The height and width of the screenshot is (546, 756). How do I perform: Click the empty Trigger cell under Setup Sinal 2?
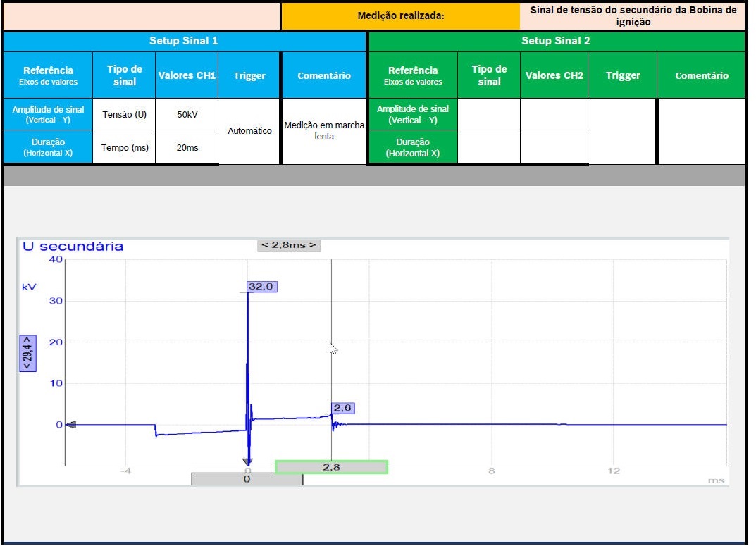tap(622, 131)
